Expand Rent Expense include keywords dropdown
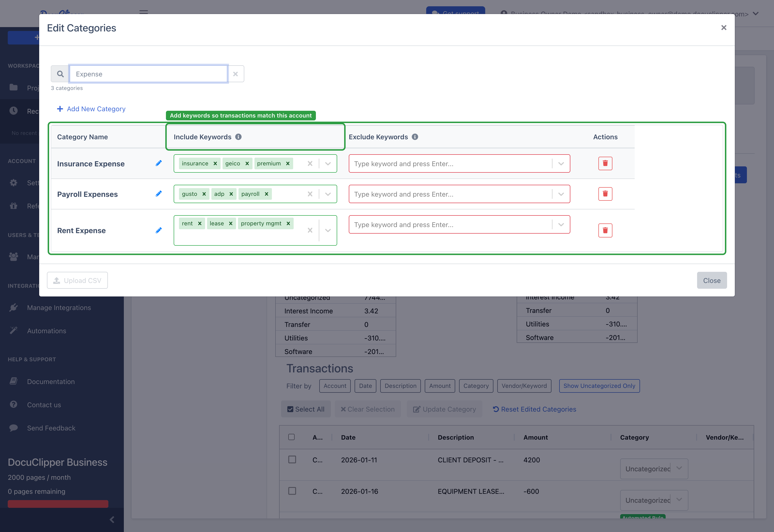This screenshot has width=774, height=532. point(328,230)
